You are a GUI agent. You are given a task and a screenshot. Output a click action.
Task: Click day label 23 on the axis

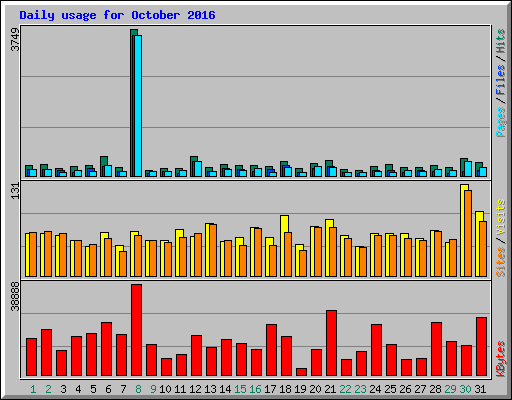pyautogui.click(x=360, y=389)
